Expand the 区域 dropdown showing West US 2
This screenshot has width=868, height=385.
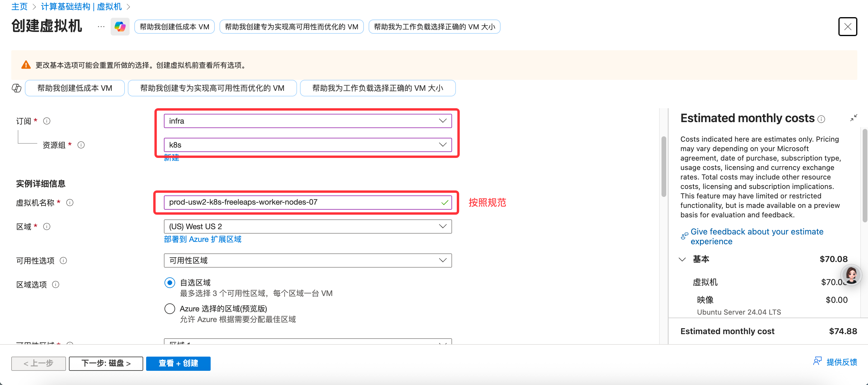[x=307, y=226]
